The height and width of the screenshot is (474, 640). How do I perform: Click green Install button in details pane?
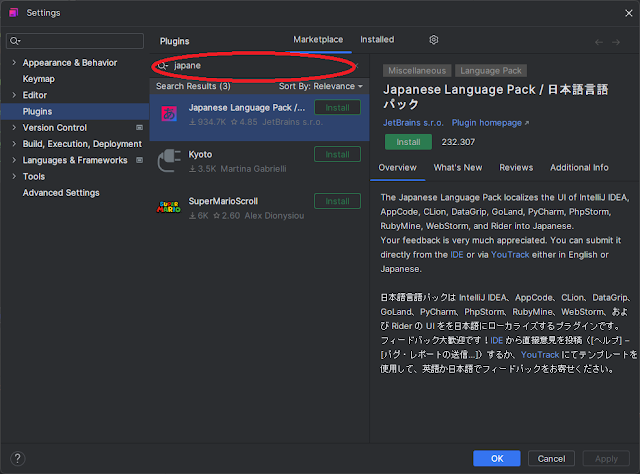tap(408, 142)
